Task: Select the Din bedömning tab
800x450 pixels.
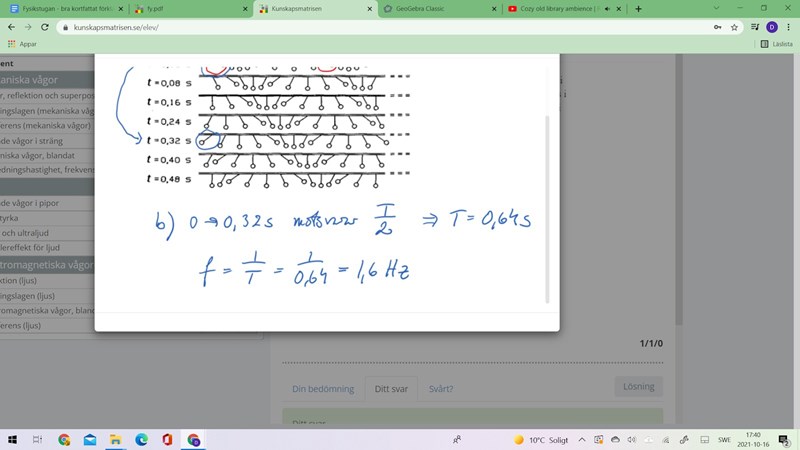Action: pyautogui.click(x=319, y=389)
